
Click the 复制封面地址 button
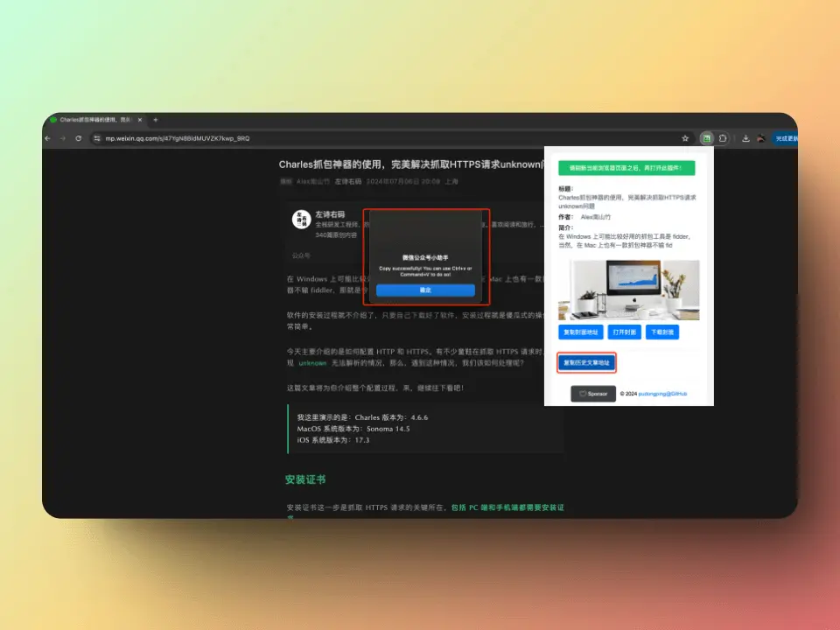pyautogui.click(x=579, y=332)
